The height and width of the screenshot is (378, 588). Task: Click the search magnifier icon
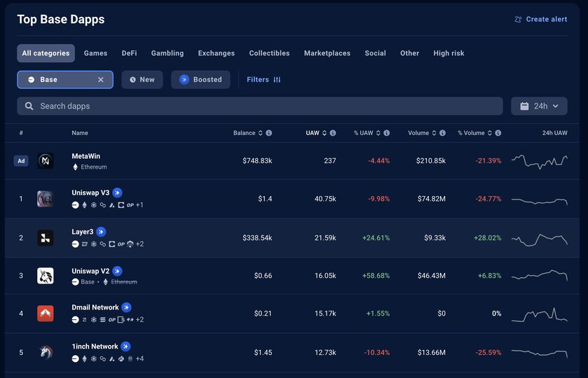(x=29, y=106)
